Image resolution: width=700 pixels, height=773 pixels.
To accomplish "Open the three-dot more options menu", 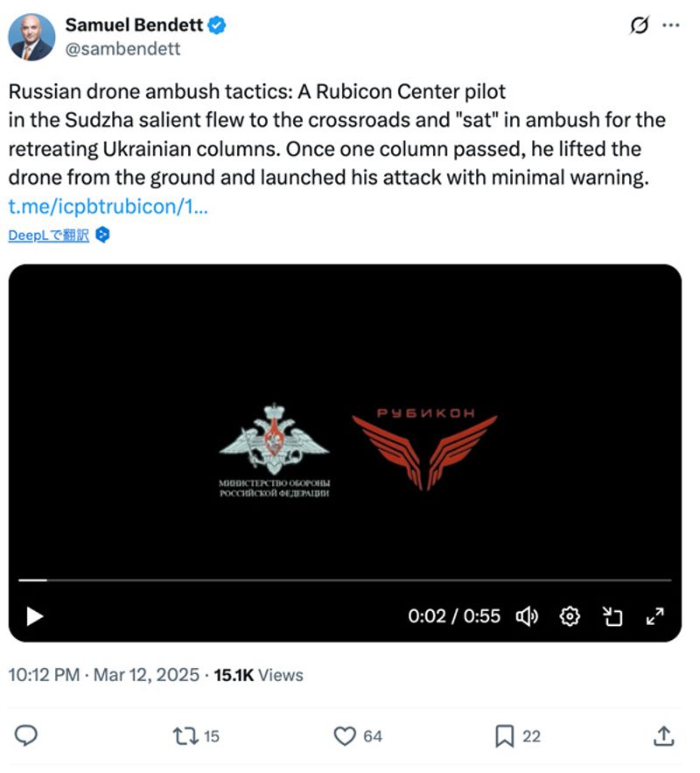I will click(x=671, y=25).
